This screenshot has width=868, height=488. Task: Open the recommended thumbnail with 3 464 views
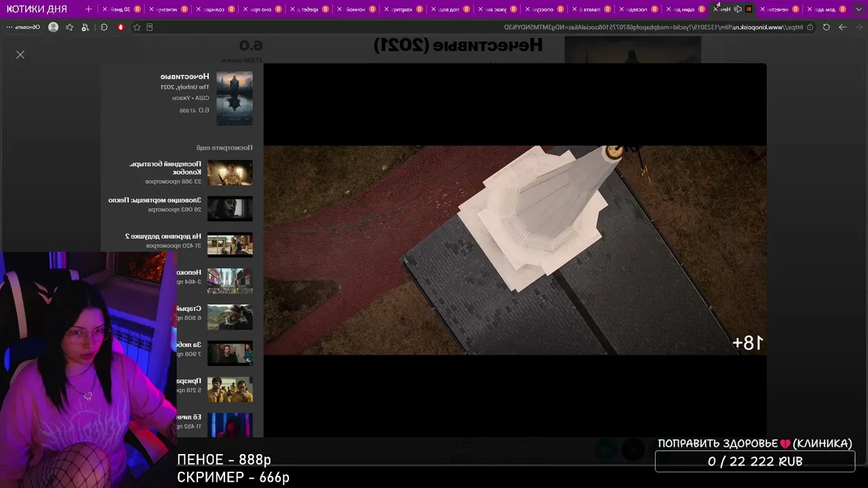pyautogui.click(x=230, y=281)
